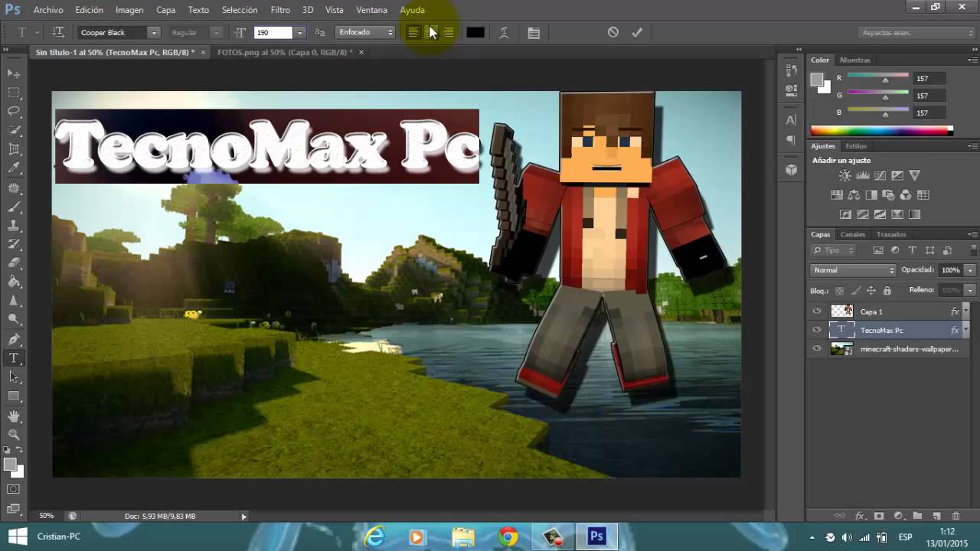The width and height of the screenshot is (980, 551).
Task: Select the Crop tool
Action: (x=14, y=149)
